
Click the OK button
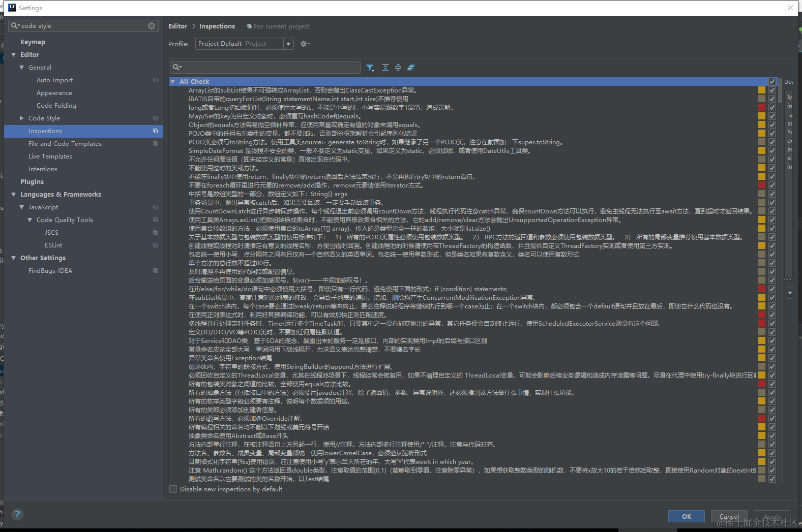687,516
